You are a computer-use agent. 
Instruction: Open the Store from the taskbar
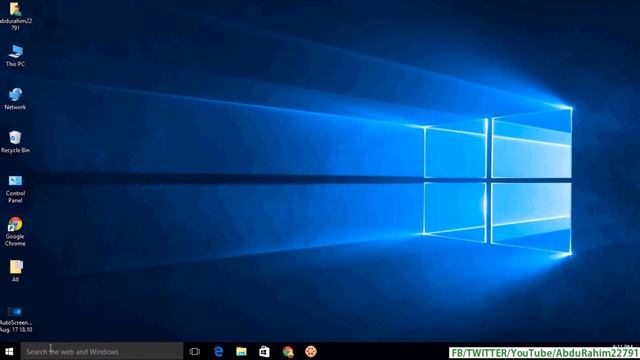coord(264,351)
